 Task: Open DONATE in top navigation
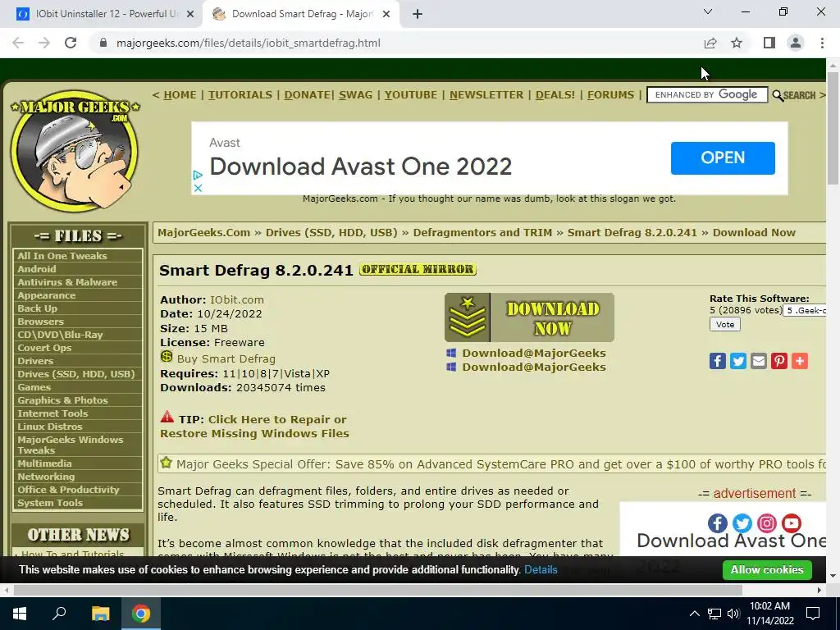click(307, 95)
